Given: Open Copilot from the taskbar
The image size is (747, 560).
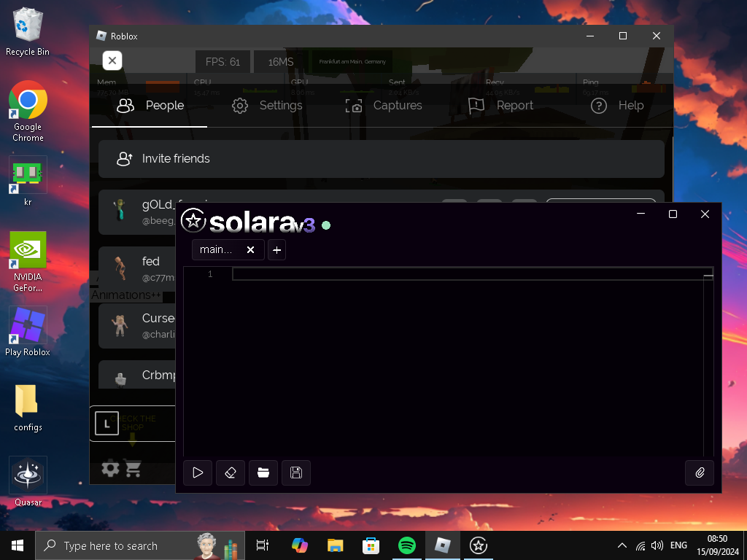Looking at the screenshot, I should pos(300,545).
